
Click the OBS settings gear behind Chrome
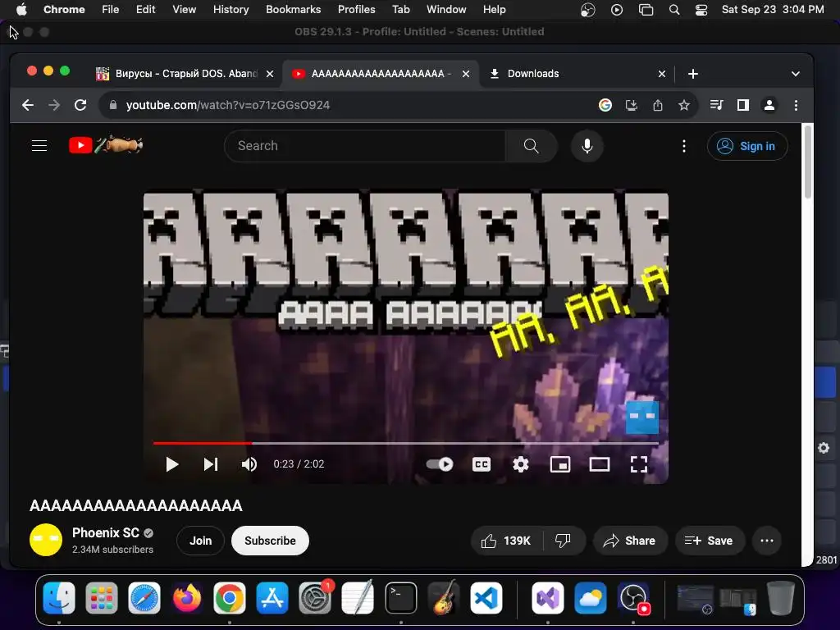824,448
